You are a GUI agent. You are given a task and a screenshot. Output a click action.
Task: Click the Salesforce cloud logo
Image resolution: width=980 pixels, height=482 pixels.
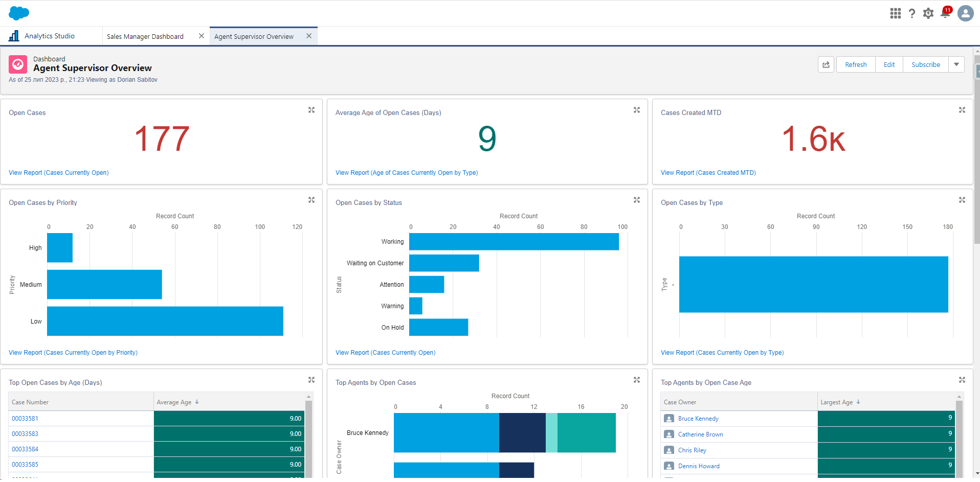point(18,13)
